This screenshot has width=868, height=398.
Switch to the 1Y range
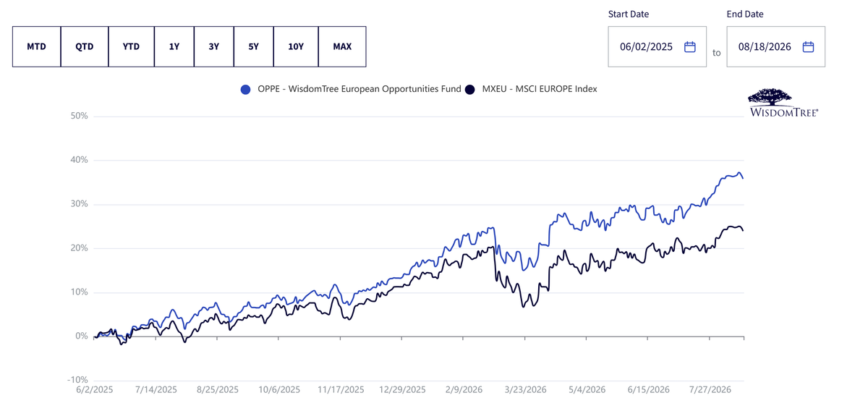click(x=174, y=46)
